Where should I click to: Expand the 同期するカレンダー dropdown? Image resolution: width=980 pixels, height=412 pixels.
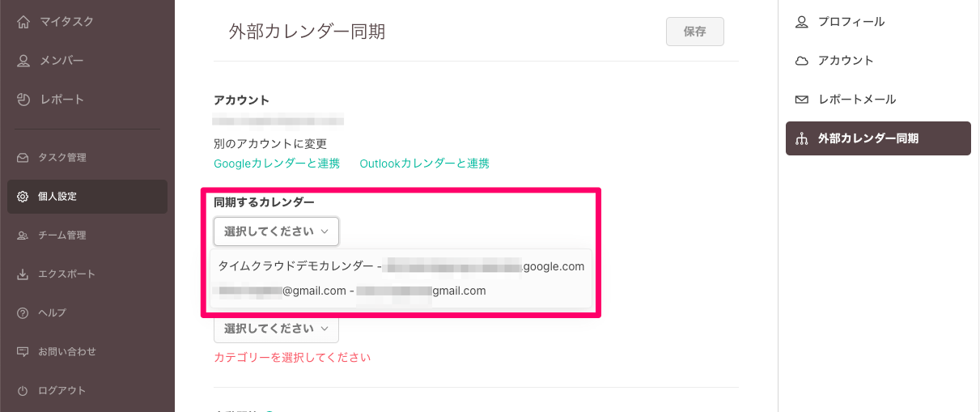click(276, 231)
